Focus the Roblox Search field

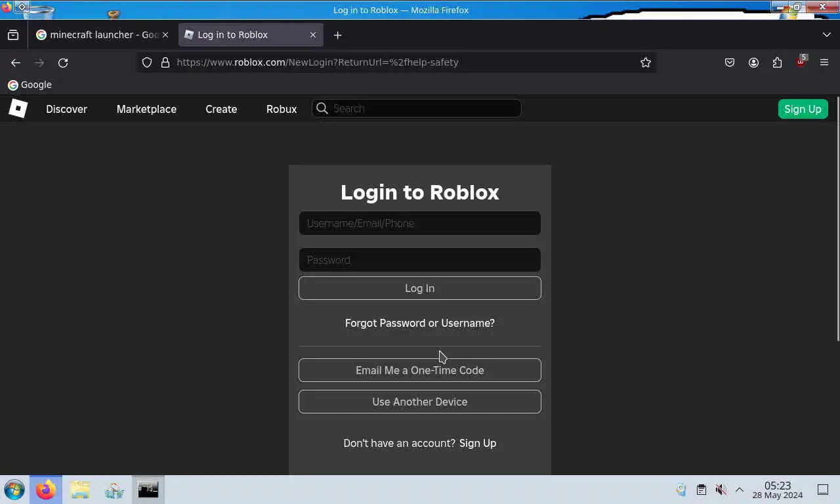tap(417, 108)
